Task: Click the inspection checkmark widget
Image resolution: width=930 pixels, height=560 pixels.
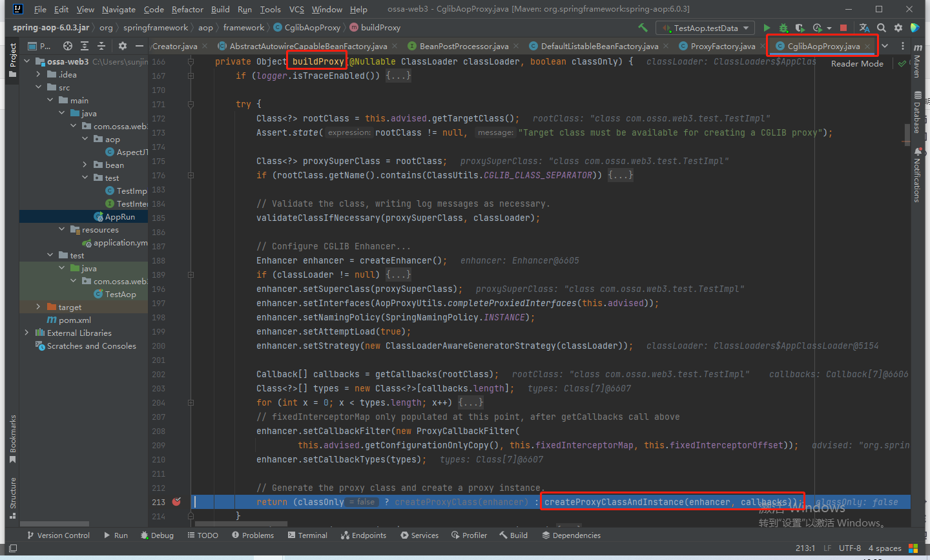Action: click(x=902, y=63)
